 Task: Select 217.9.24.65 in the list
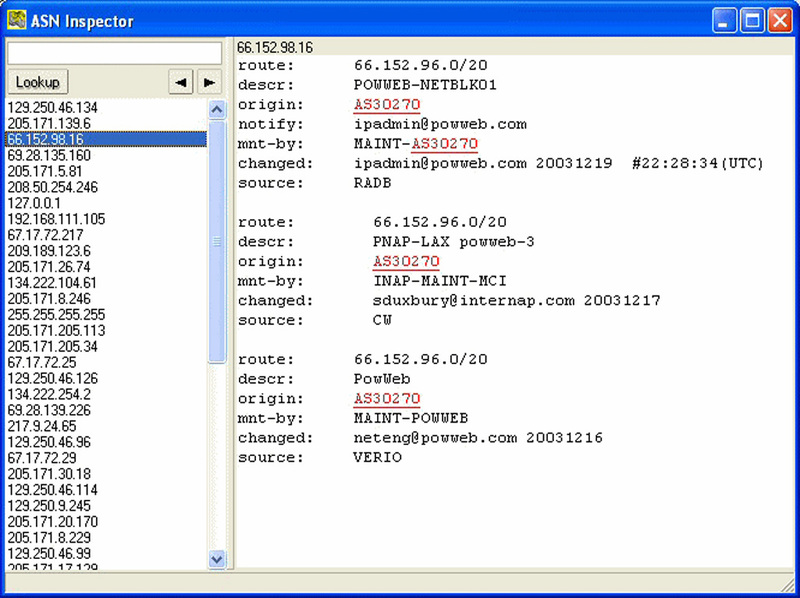(106, 426)
